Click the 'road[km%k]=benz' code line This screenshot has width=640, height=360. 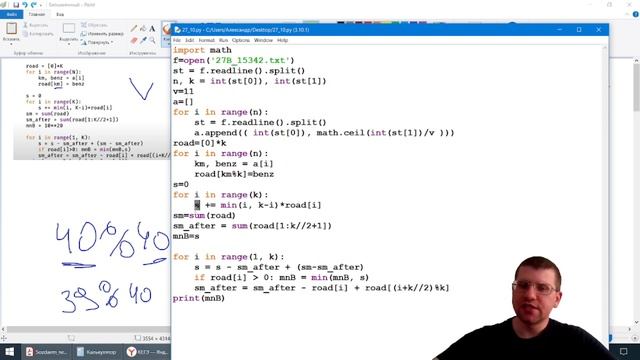coord(234,174)
